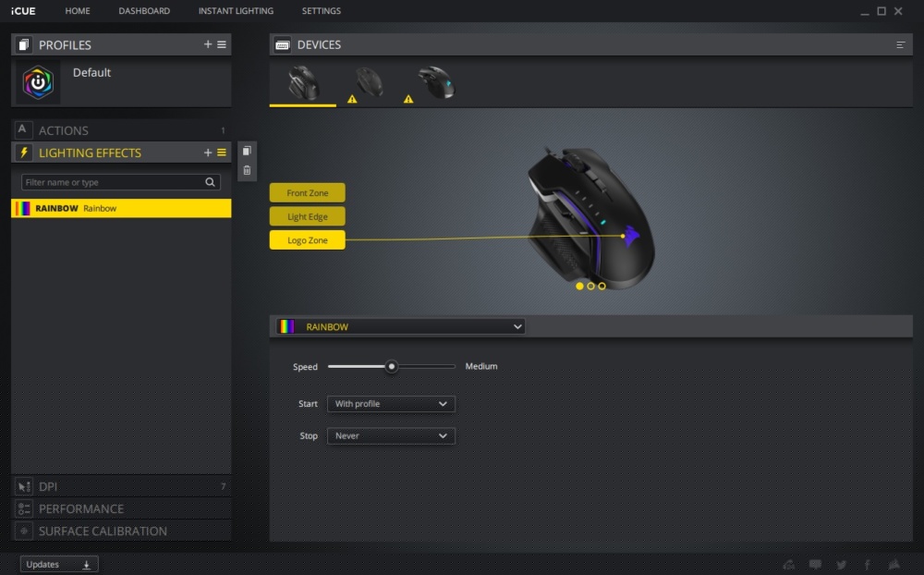Open the INSTANT LIGHTING menu tab
This screenshot has height=575, width=924.
[236, 10]
